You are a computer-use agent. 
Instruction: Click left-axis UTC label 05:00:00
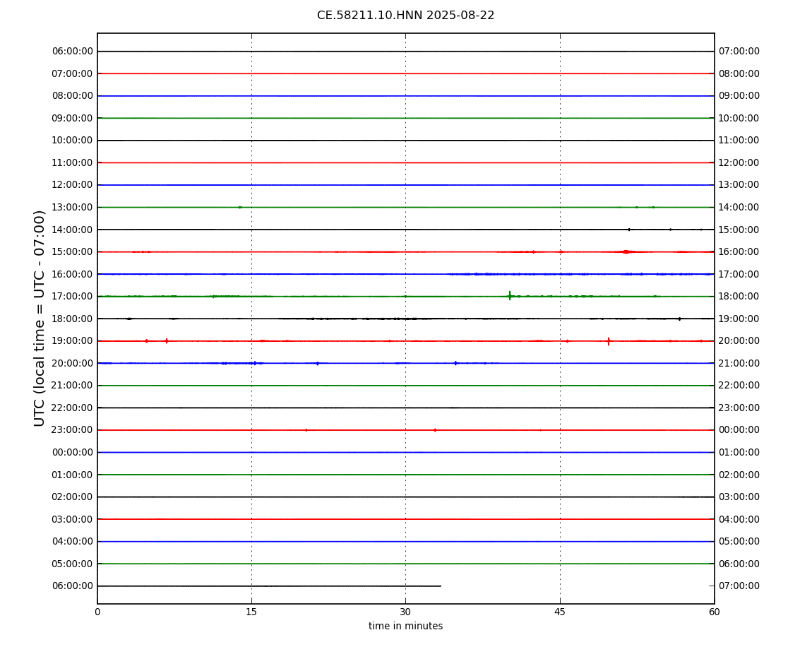click(72, 564)
